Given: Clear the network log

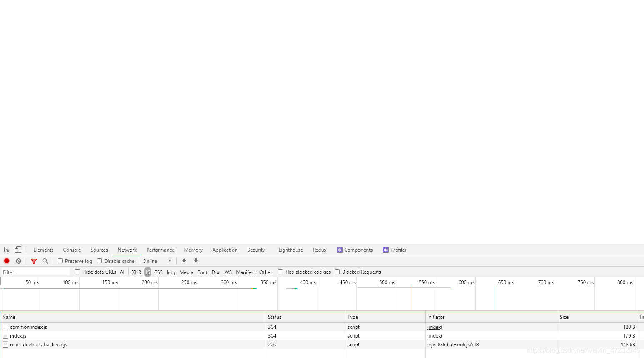Looking at the screenshot, I should [18, 261].
